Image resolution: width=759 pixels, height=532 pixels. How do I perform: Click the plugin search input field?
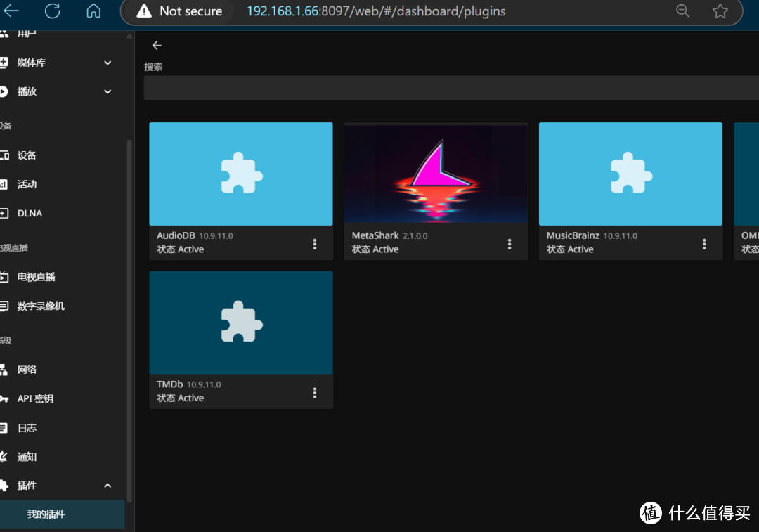450,88
